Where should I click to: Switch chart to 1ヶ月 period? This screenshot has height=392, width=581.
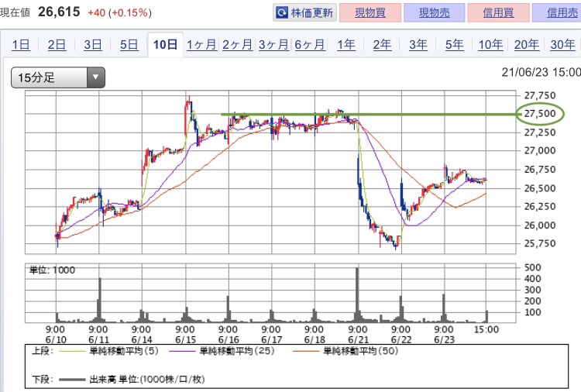pos(201,45)
